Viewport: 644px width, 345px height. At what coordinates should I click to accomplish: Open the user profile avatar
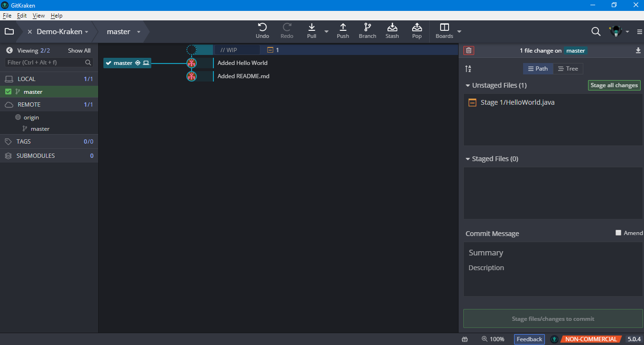(x=616, y=32)
